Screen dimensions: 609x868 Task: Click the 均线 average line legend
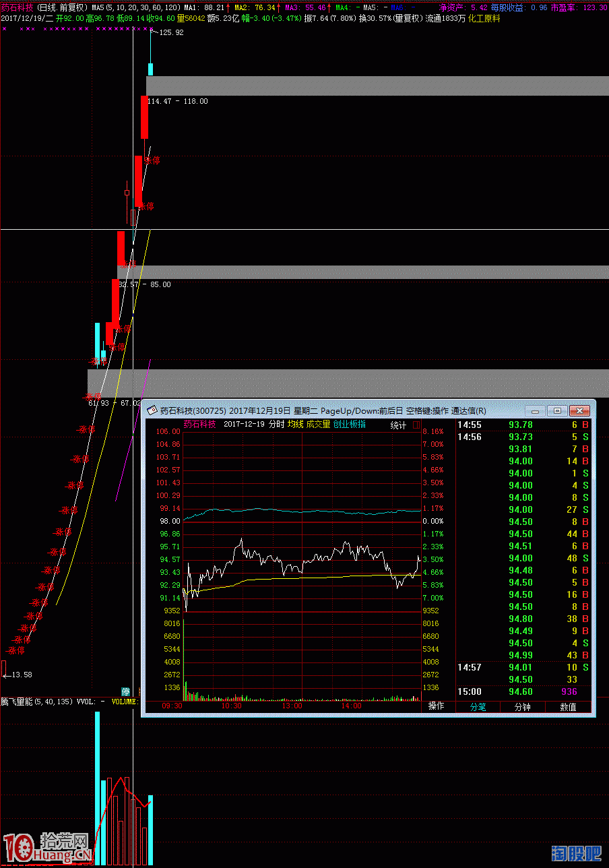point(296,425)
